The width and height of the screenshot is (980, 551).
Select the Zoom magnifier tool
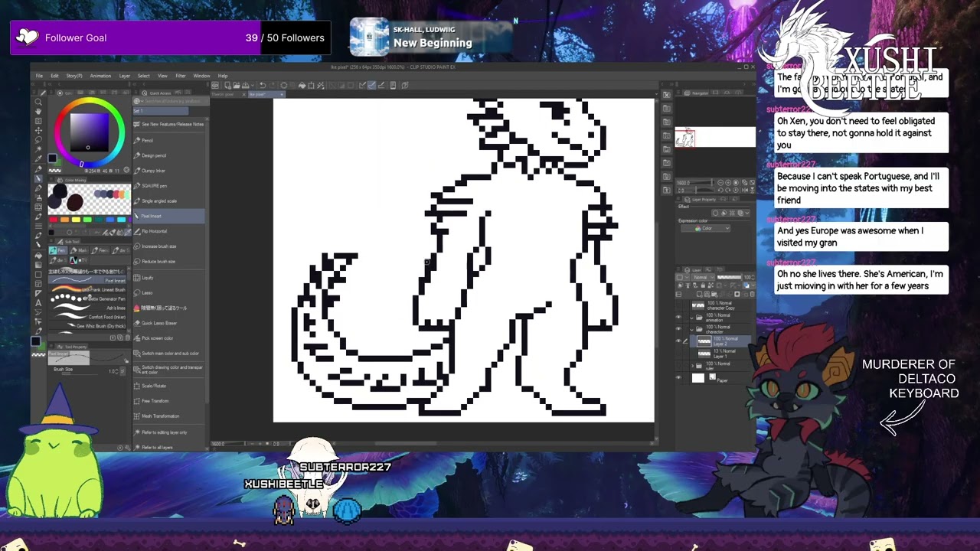(38, 102)
